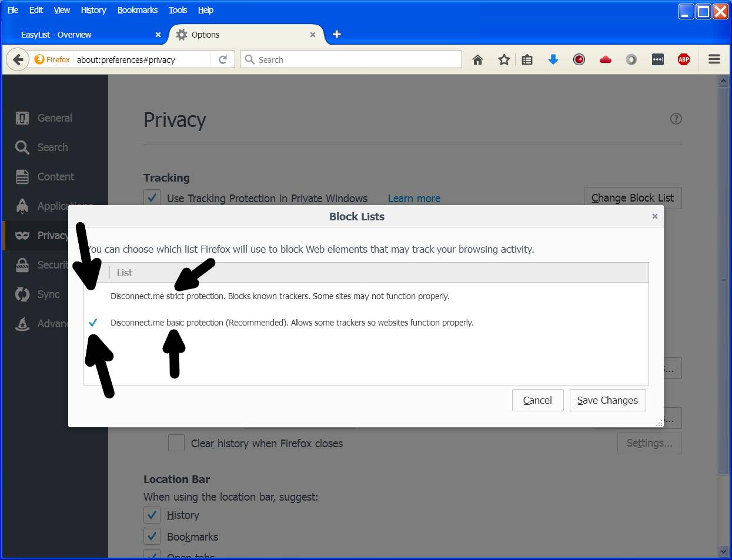Open the History menu
This screenshot has height=560, width=732.
(x=93, y=10)
